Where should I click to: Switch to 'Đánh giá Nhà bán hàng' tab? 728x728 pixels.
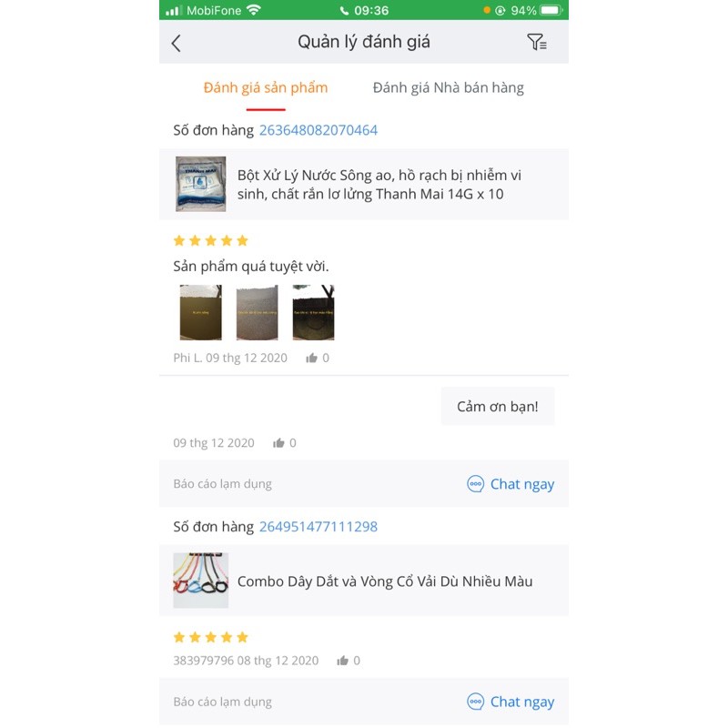(x=448, y=87)
